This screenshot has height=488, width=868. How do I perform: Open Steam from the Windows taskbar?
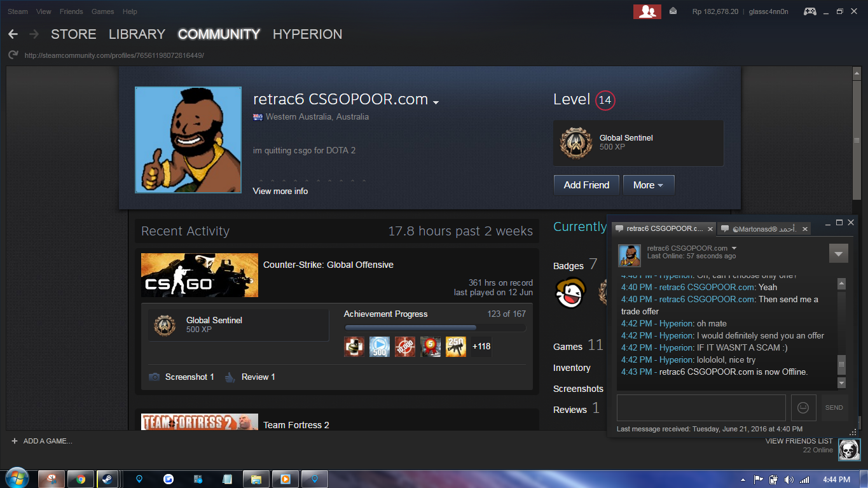[105, 479]
